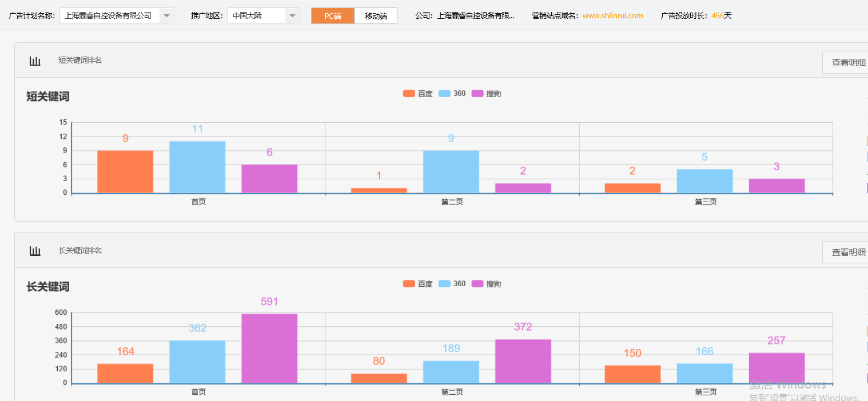The image size is (868, 401).
Task: Click the purple 591 bar in 长关键词 chart
Action: (269, 348)
